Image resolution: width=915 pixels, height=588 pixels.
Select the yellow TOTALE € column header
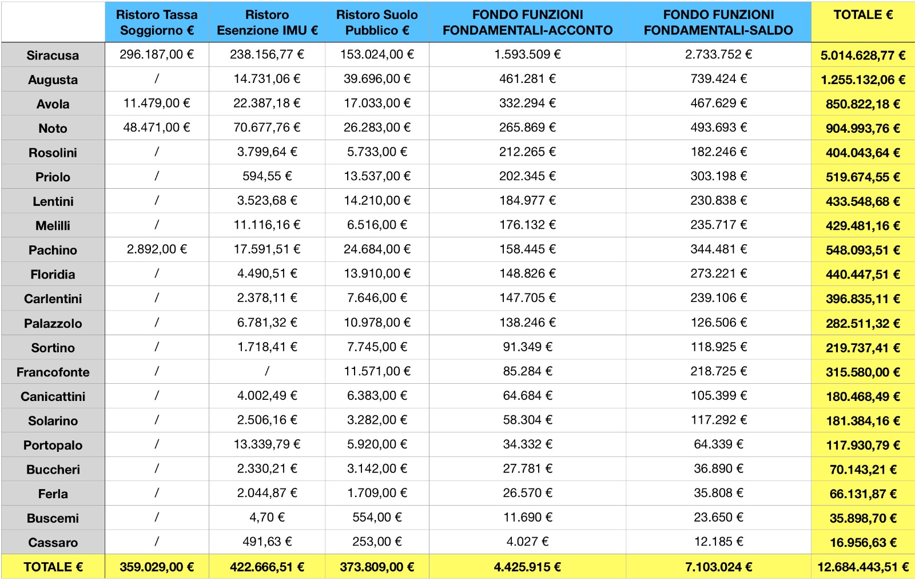pyautogui.click(x=862, y=15)
